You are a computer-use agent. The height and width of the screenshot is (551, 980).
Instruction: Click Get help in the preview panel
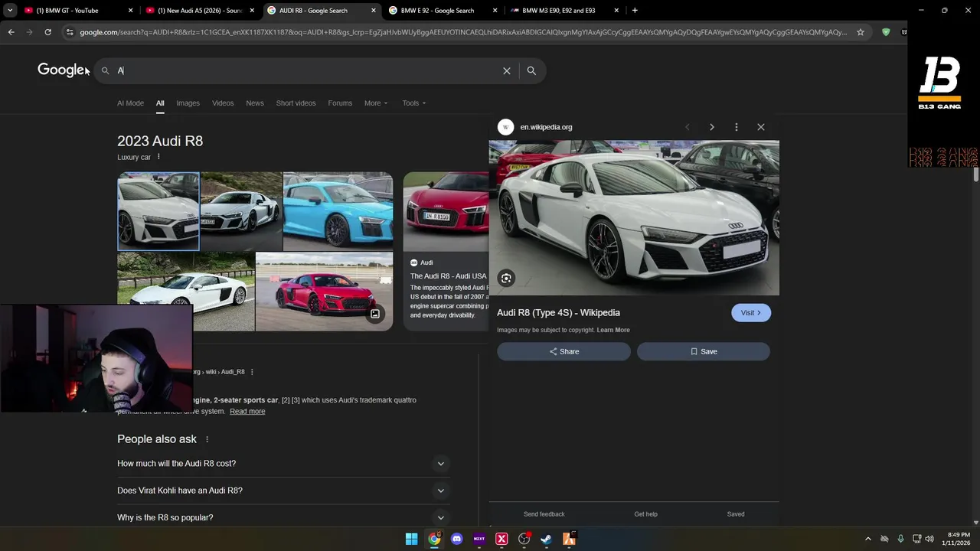645,514
